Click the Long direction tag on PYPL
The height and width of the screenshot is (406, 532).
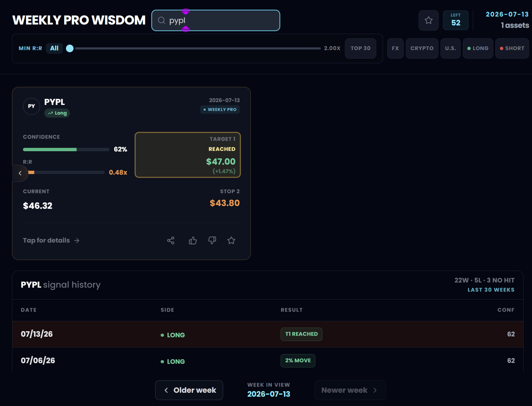(x=57, y=113)
